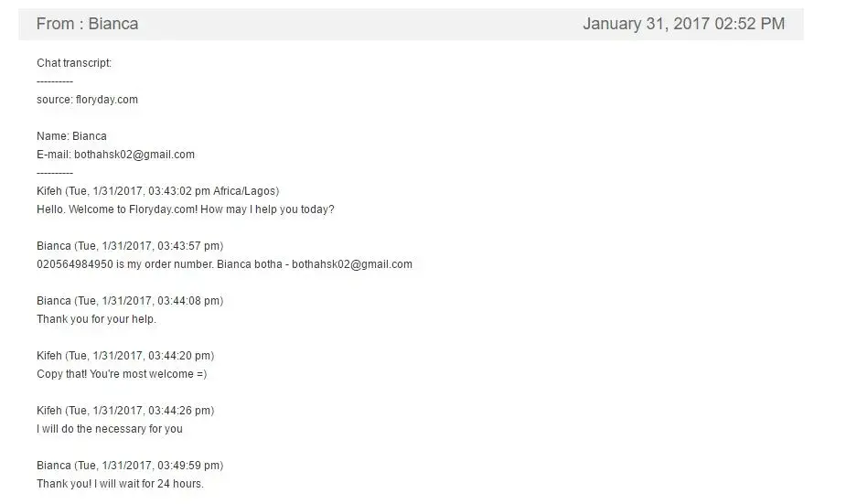Click "I will do the necessary for you"
Screen dimensions: 846x504
click(110, 429)
